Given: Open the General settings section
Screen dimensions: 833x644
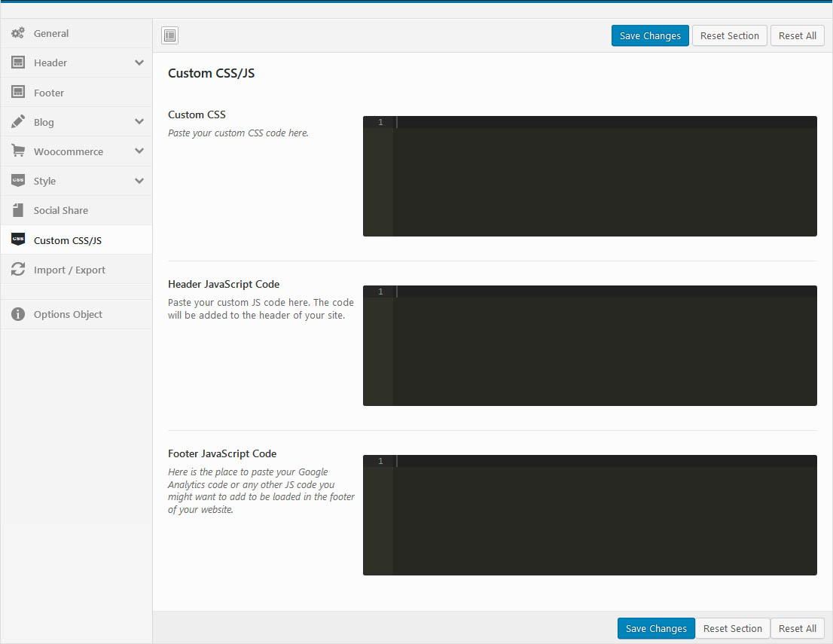Looking at the screenshot, I should (x=76, y=33).
